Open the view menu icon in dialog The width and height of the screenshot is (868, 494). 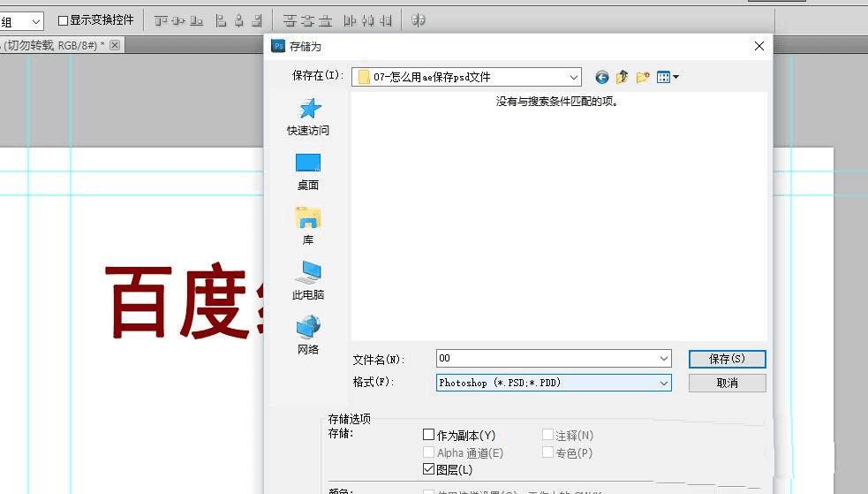point(668,77)
